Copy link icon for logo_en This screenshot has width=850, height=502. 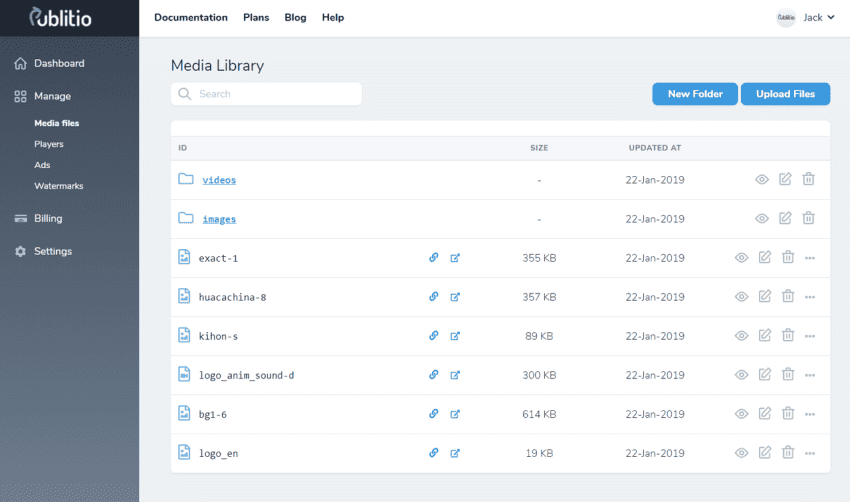coord(434,452)
